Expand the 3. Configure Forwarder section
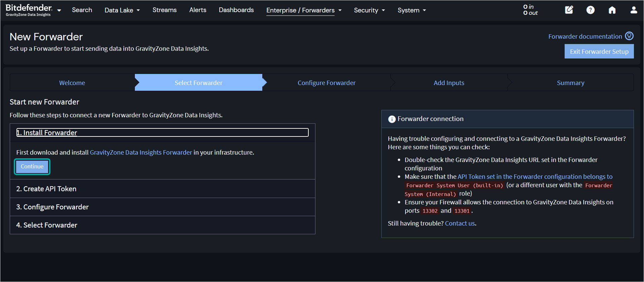The width and height of the screenshot is (644, 282). pyautogui.click(x=162, y=207)
